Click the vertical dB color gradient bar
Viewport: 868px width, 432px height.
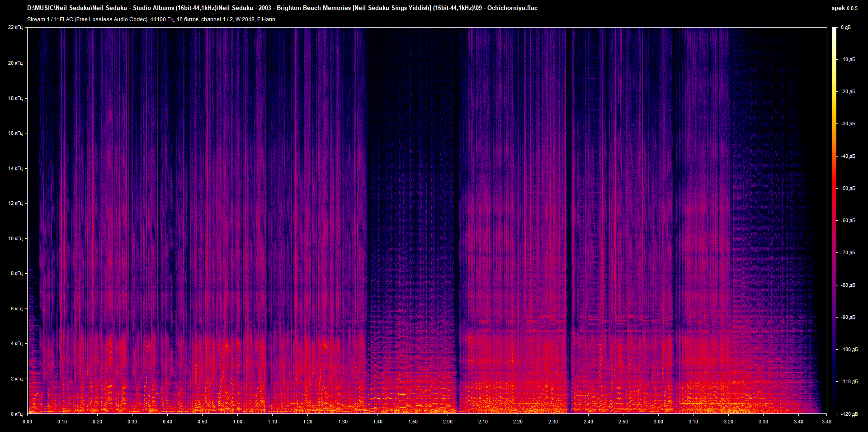(834, 220)
